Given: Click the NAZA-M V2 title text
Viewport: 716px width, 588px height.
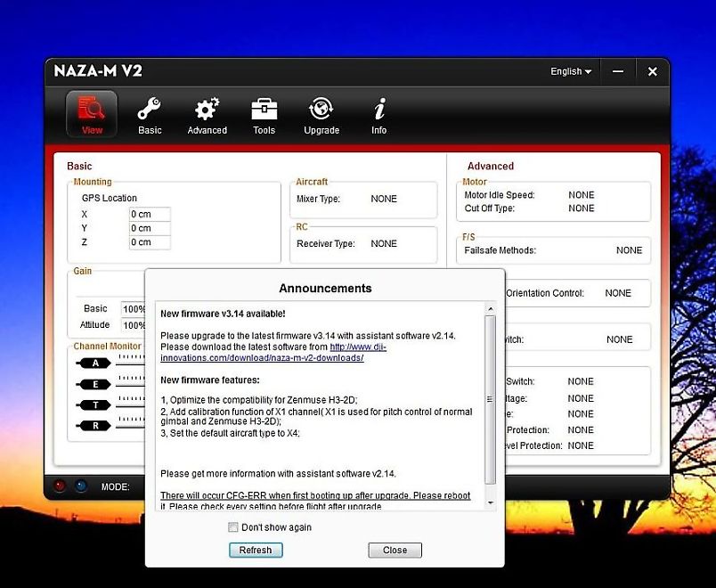Looking at the screenshot, I should (98, 70).
